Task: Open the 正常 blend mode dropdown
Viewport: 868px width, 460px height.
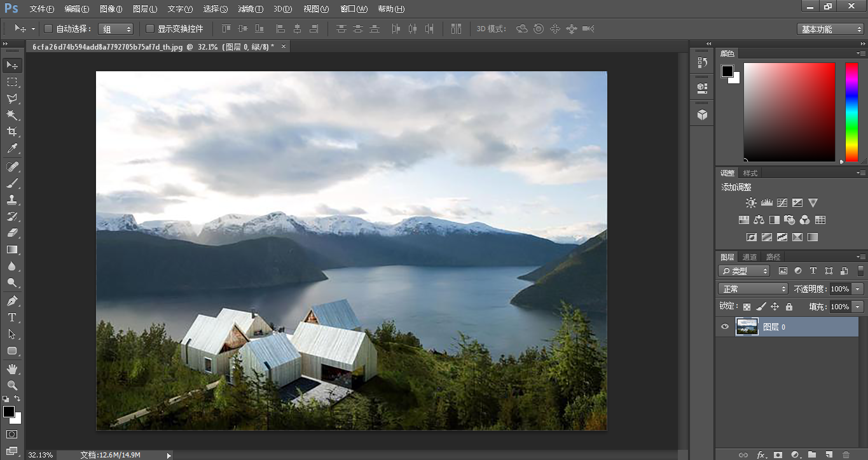Action: tap(753, 289)
